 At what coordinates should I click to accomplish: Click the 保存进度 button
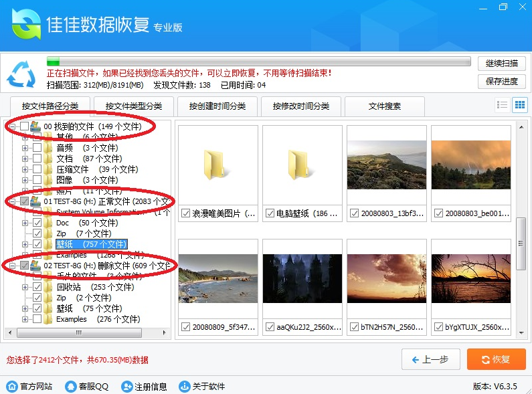pos(502,82)
